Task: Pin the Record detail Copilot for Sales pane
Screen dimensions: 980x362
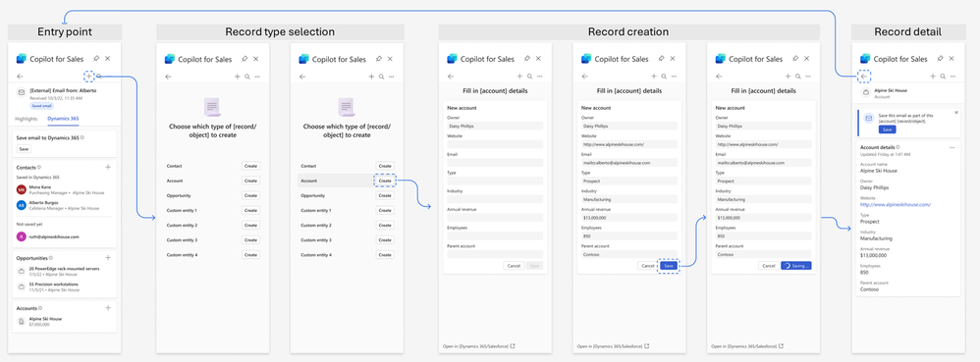Action: (x=941, y=59)
